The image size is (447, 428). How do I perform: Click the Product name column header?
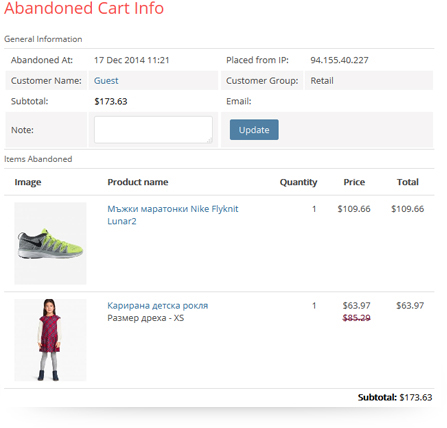tap(138, 182)
